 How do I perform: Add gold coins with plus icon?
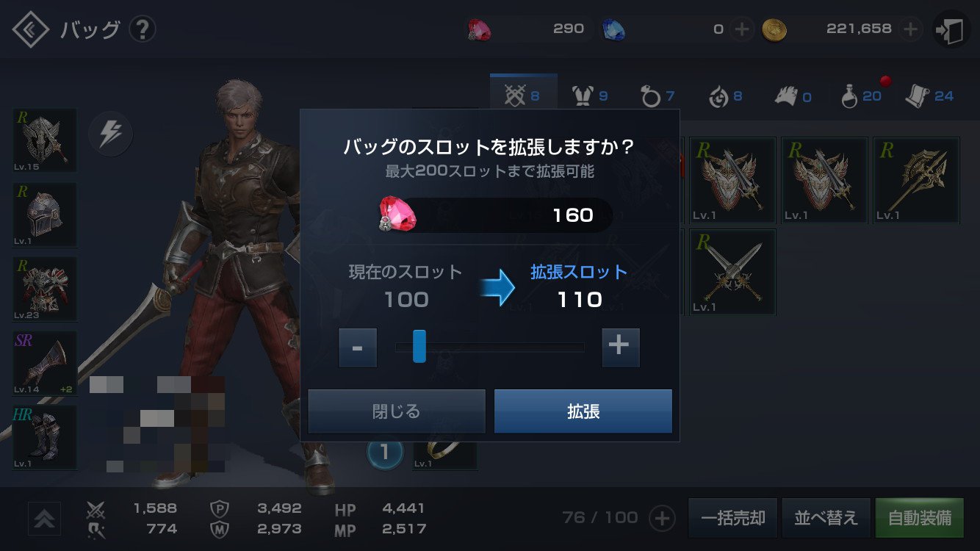pos(910,29)
